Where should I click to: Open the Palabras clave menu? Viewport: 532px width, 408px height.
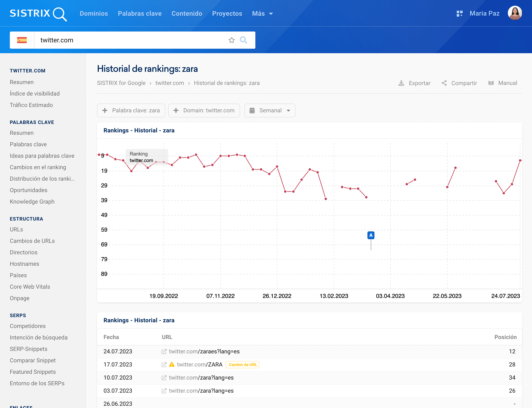pyautogui.click(x=140, y=14)
